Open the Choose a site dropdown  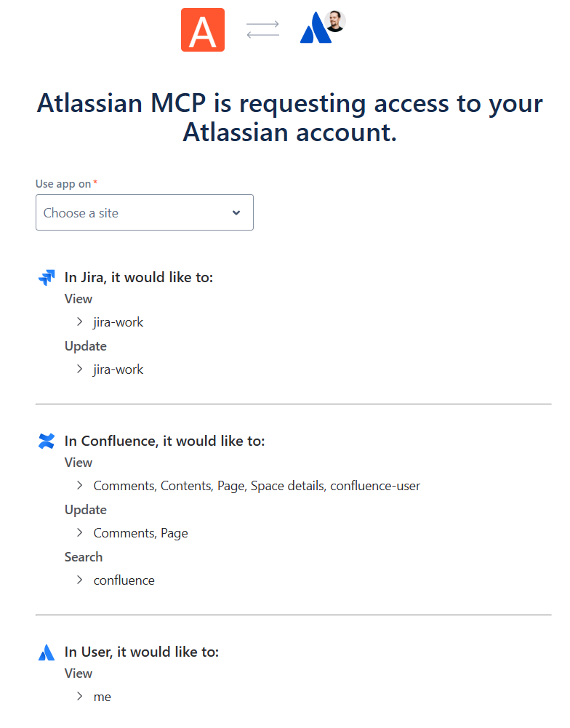click(x=145, y=212)
